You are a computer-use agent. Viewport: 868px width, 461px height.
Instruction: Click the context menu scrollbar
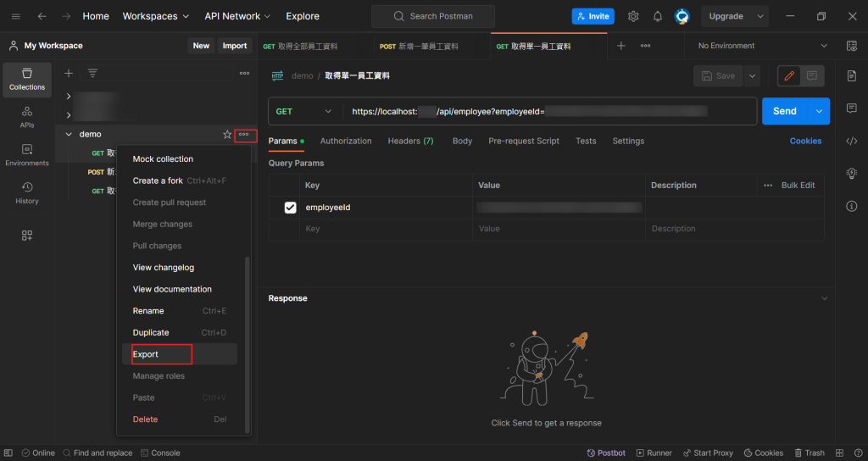click(247, 345)
